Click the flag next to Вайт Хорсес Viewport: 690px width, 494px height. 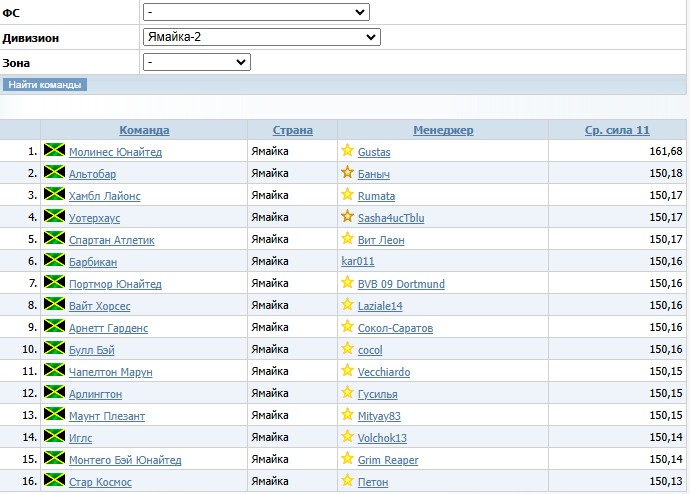click(54, 304)
